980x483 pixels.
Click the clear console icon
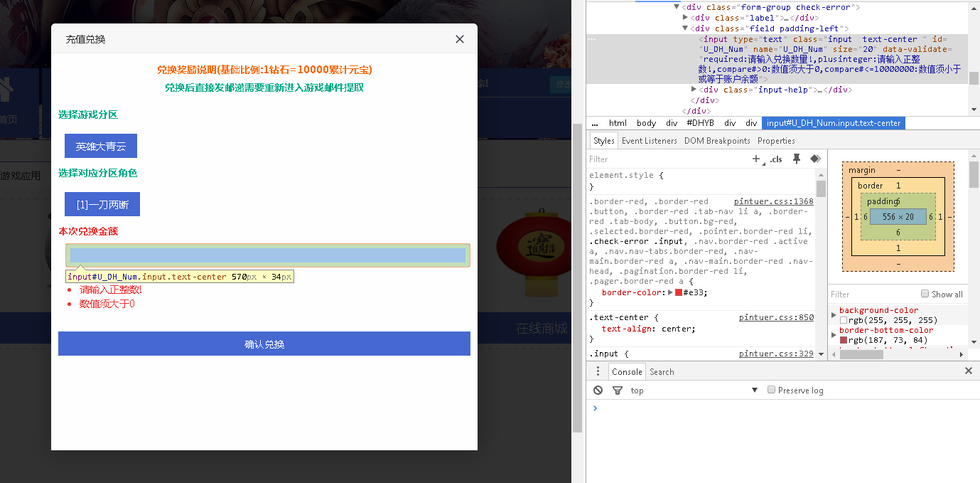click(x=598, y=391)
